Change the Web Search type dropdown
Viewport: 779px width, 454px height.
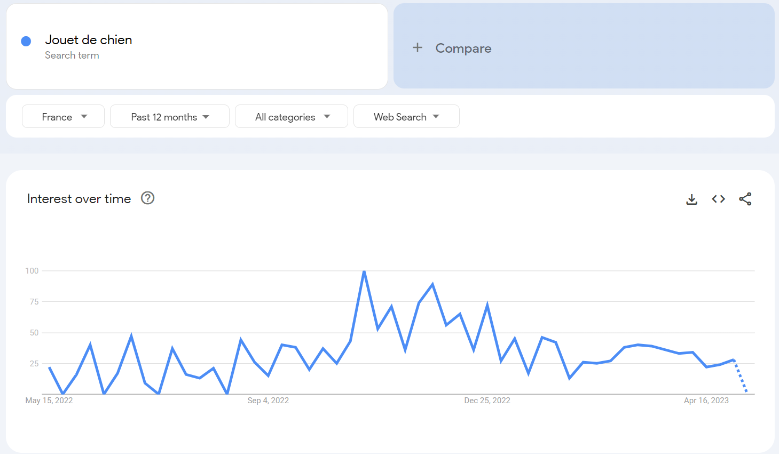[406, 117]
